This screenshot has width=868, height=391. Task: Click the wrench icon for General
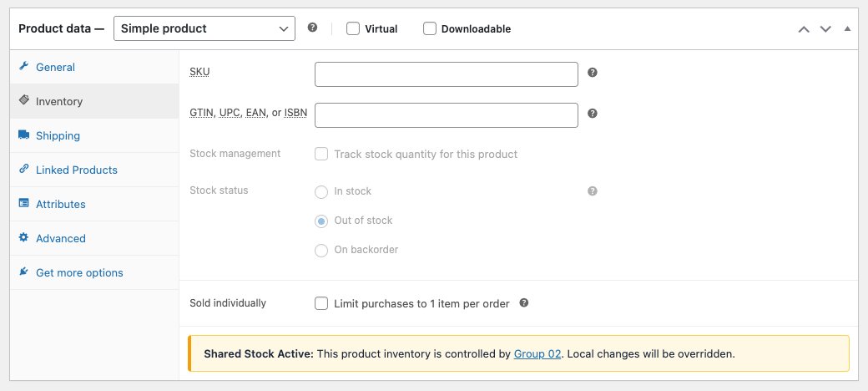23,67
